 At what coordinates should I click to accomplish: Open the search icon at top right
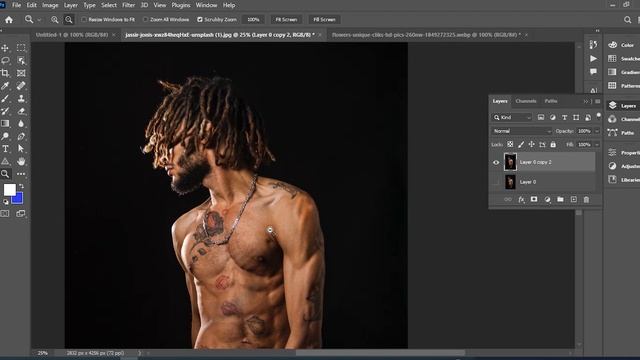click(627, 20)
